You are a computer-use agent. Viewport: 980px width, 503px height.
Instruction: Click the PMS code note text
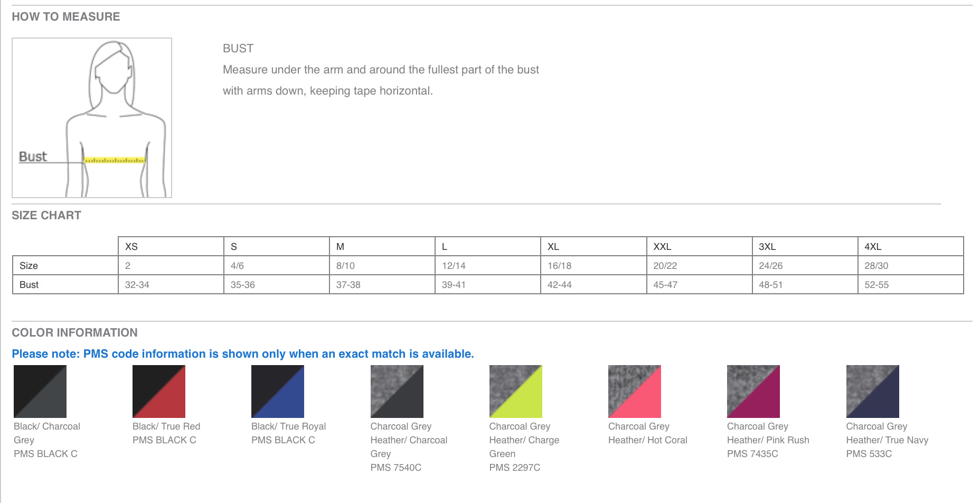(x=243, y=354)
